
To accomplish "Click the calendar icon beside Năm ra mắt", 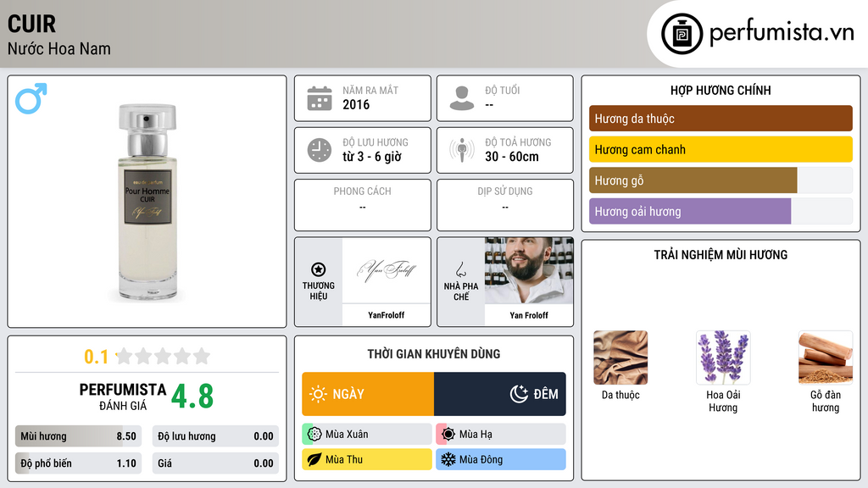I will coord(320,98).
